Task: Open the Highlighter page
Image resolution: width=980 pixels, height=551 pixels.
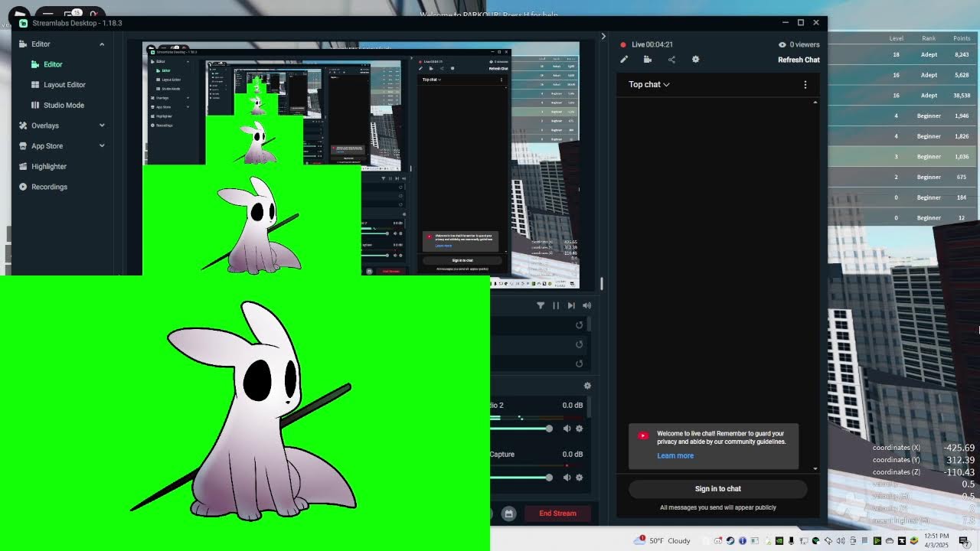Action: [49, 166]
